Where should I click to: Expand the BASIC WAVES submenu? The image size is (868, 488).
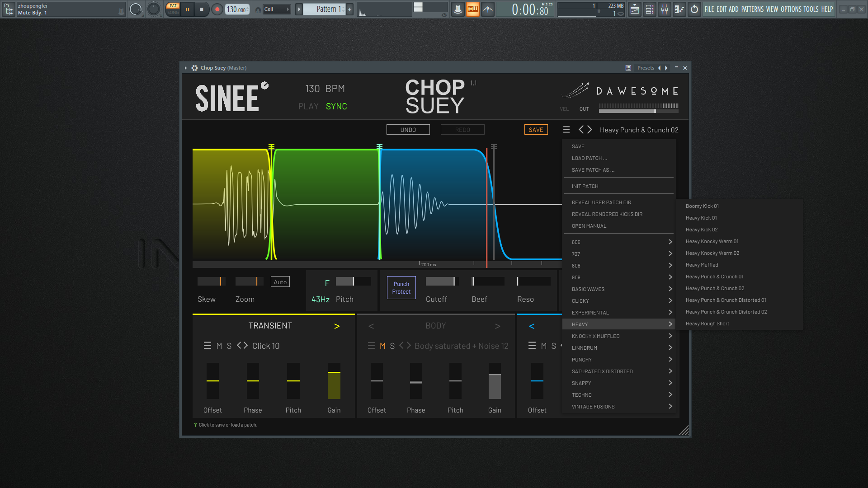click(x=618, y=289)
